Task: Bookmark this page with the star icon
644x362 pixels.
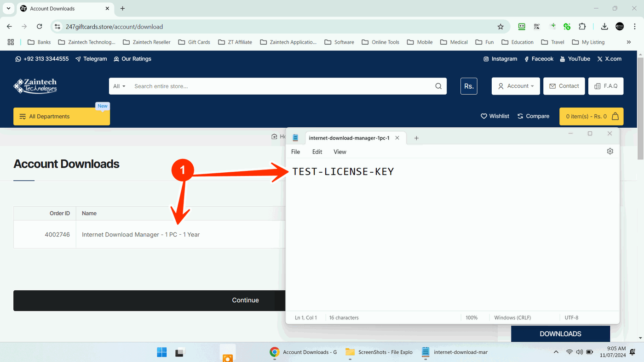Action: pyautogui.click(x=500, y=27)
